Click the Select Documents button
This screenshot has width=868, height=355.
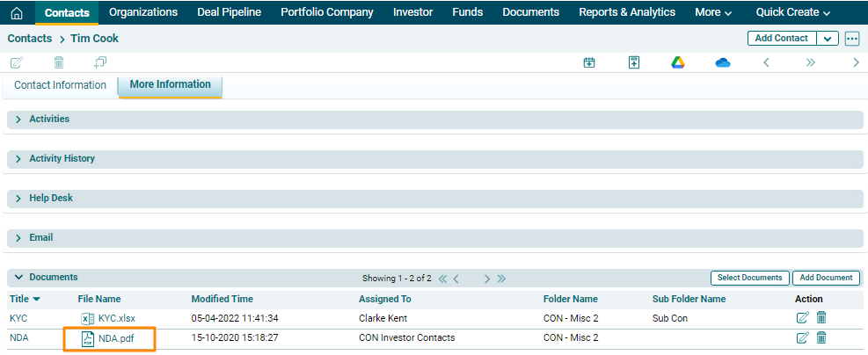749,278
